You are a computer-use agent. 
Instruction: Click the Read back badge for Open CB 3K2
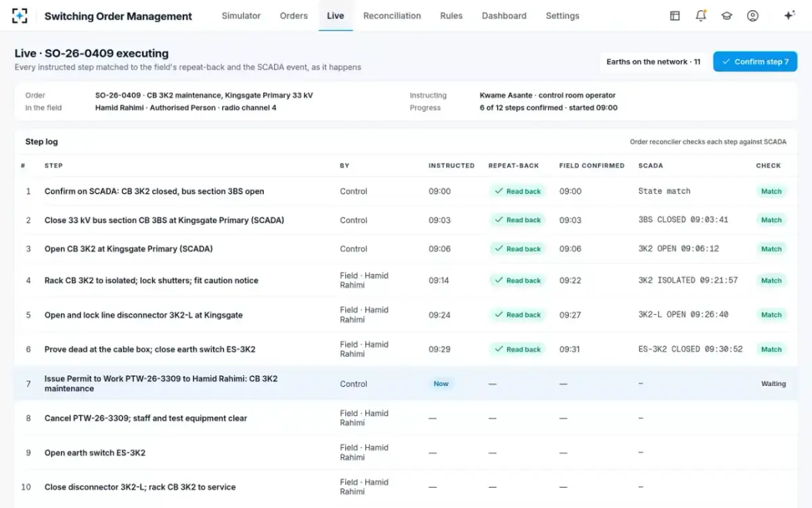[518, 249]
